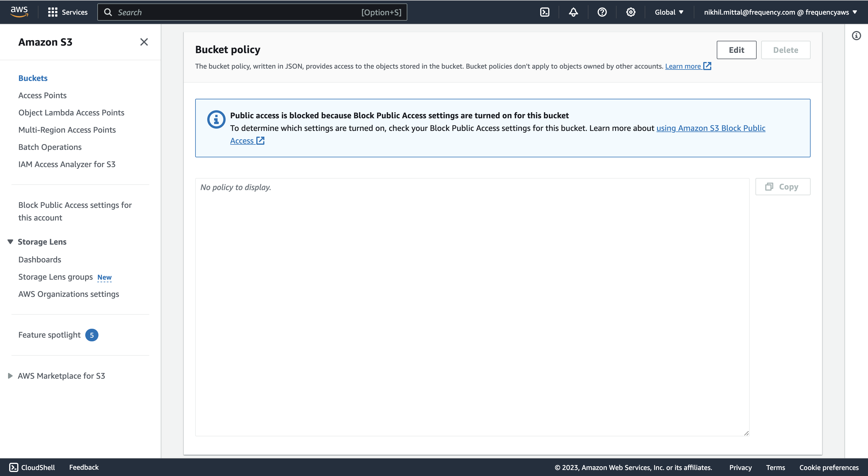868x476 pixels.
Task: Click Copy policy button
Action: coord(782,186)
